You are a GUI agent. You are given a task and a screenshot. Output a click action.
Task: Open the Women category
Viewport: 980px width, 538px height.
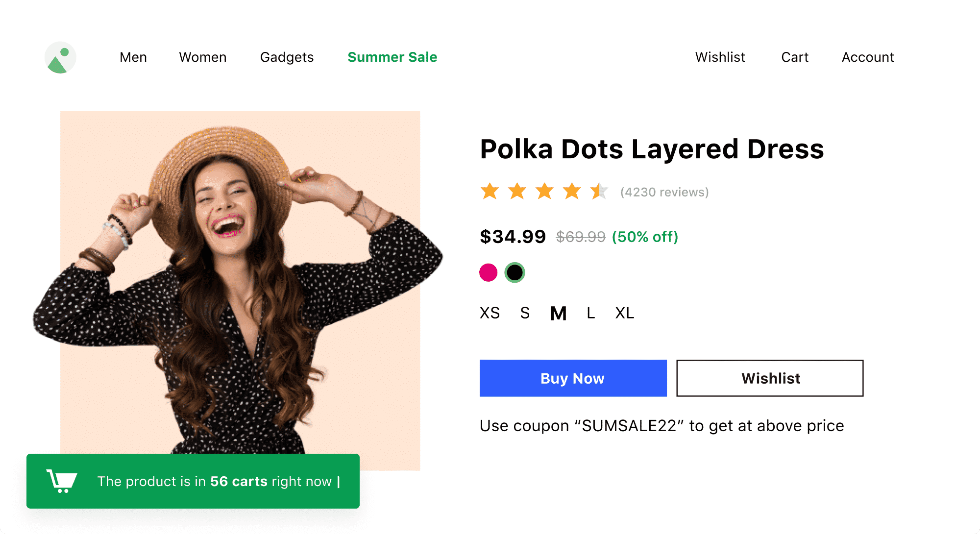point(202,57)
